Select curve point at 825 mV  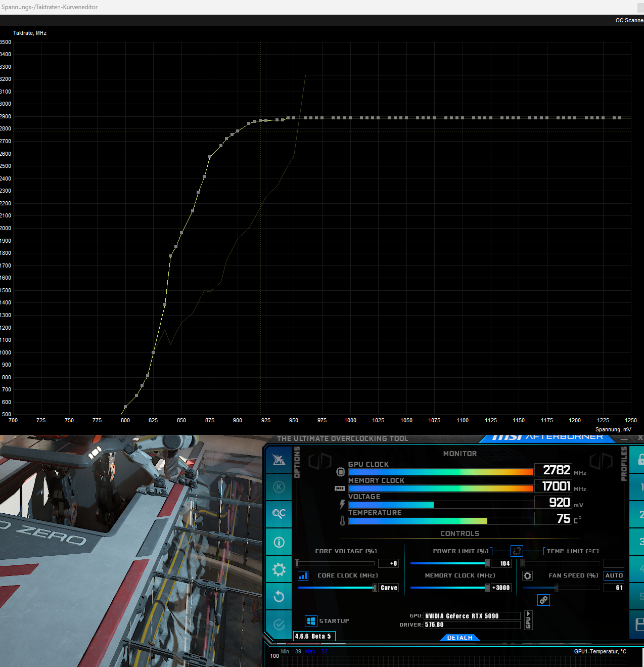(153, 352)
